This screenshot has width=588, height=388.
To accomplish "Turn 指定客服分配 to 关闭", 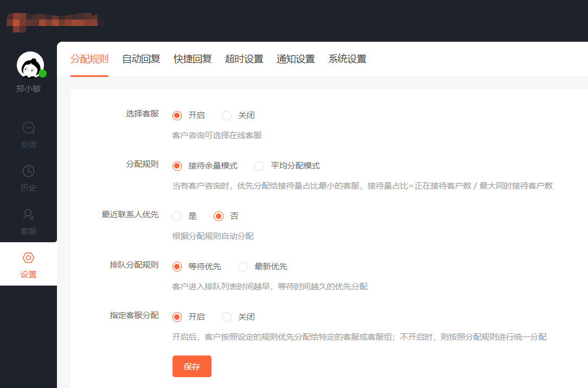I will (x=227, y=317).
